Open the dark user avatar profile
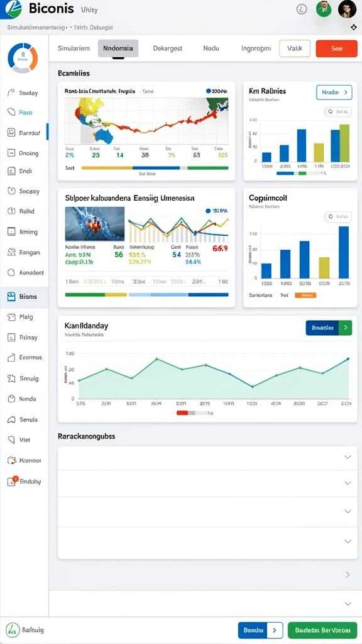362x644 pixels. (347, 9)
